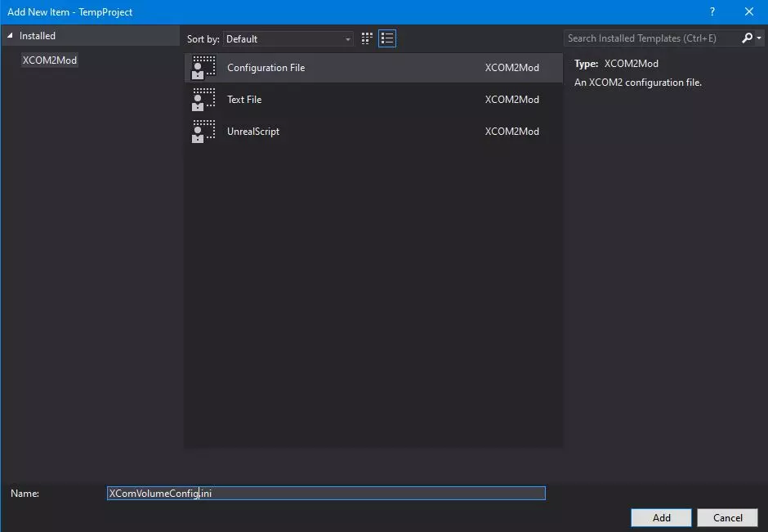The width and height of the screenshot is (768, 532).
Task: Open the search options dropdown arrow
Action: click(759, 38)
